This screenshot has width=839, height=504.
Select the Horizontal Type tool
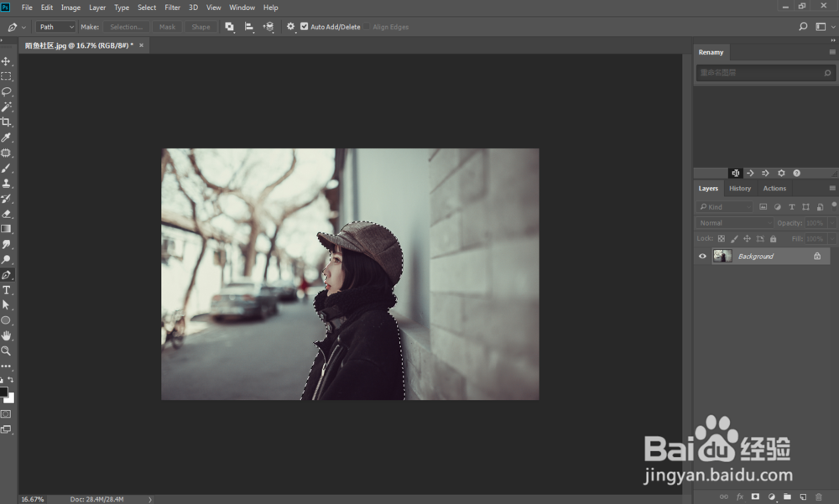click(6, 290)
